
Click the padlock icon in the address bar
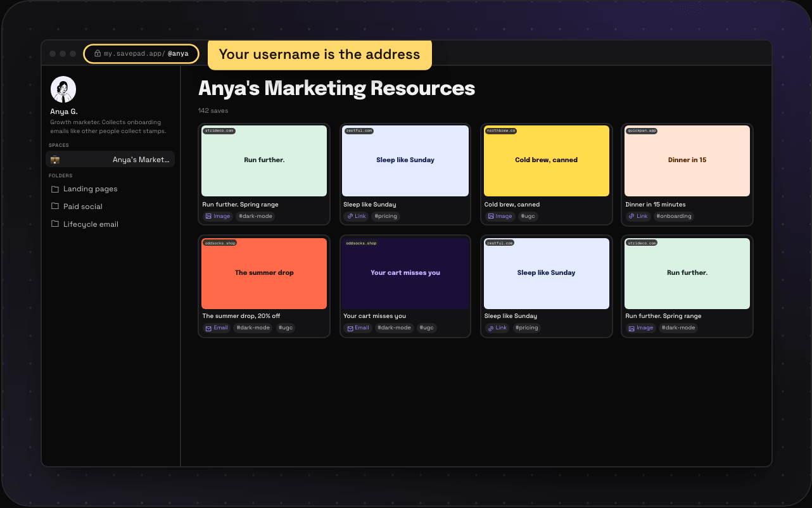coord(98,54)
